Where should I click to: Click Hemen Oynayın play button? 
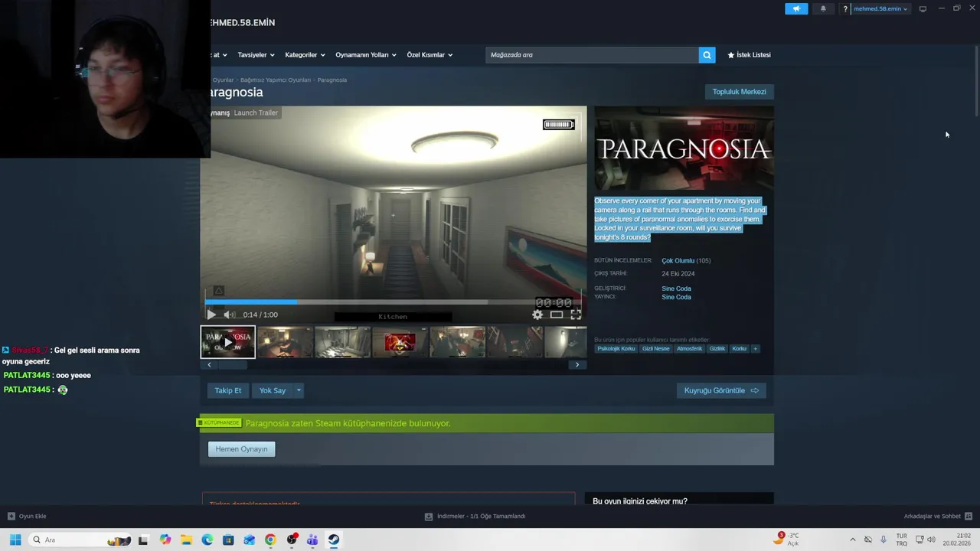coord(241,449)
